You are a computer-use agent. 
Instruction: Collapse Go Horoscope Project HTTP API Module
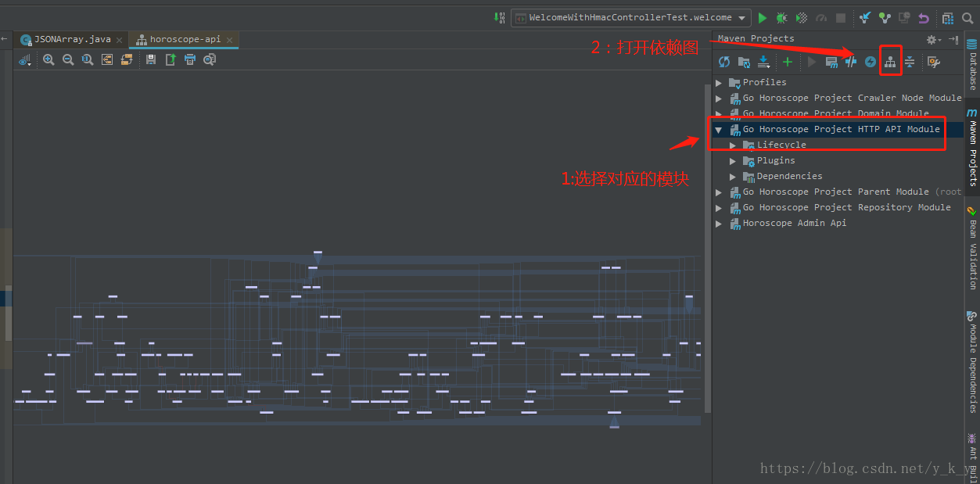[719, 129]
